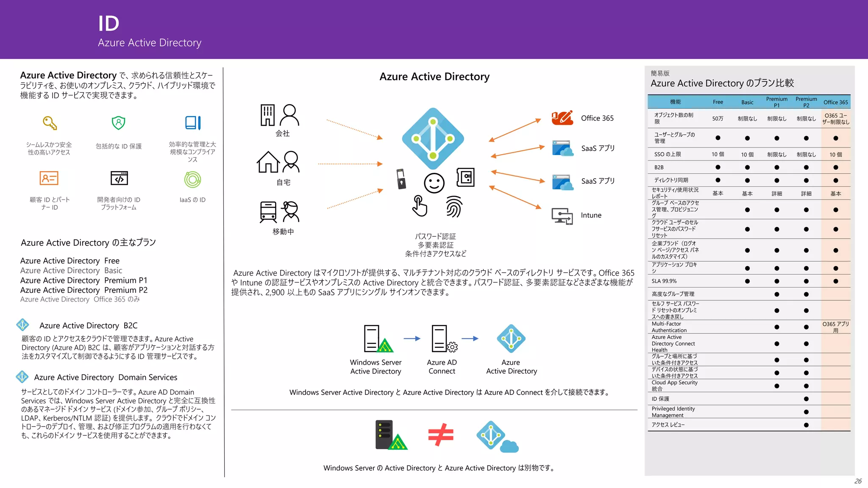Click the SLA 99.9% row label
Viewport: 868px width, 488px height.
pyautogui.click(x=664, y=281)
